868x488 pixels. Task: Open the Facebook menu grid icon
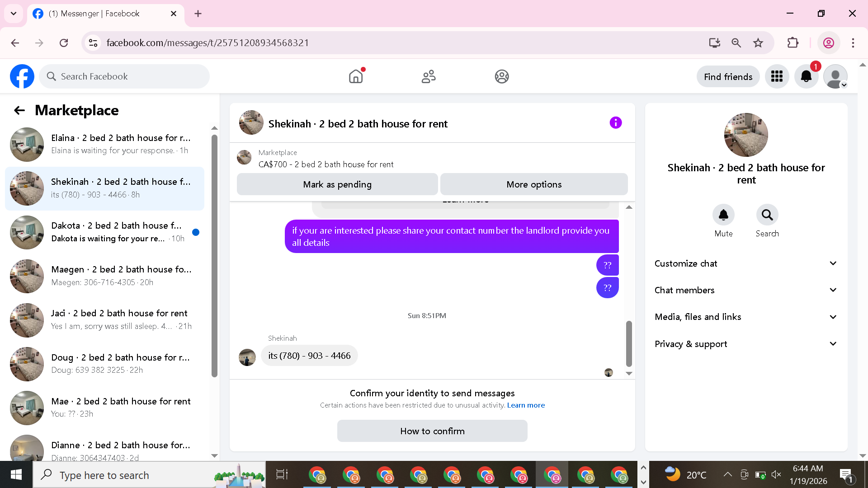(x=777, y=76)
